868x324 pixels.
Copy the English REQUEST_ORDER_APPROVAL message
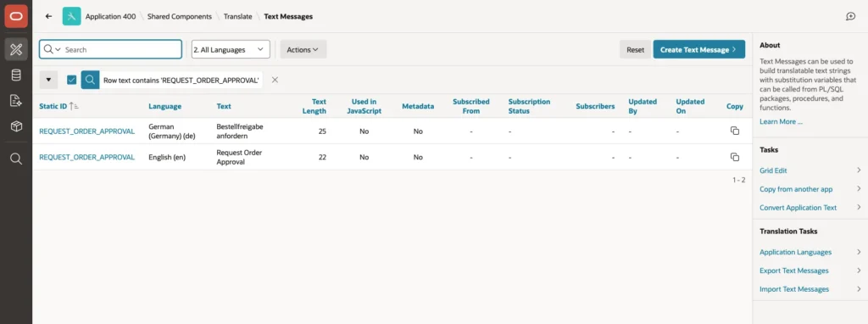735,157
